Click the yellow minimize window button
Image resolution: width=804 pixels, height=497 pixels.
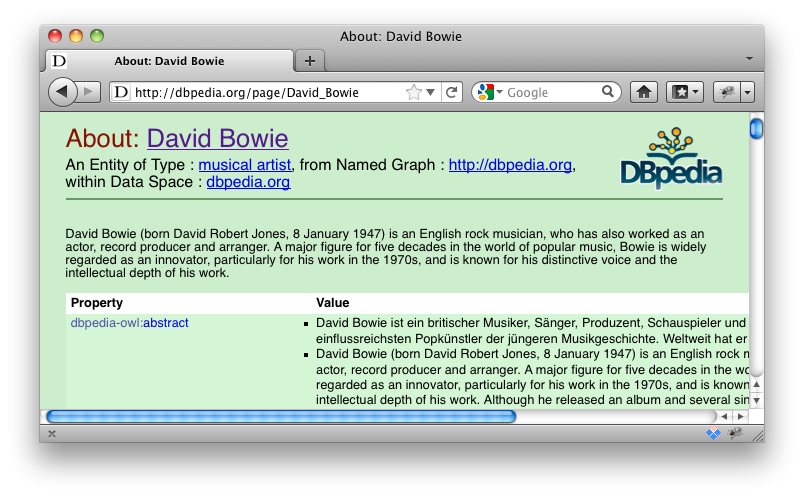tap(76, 36)
